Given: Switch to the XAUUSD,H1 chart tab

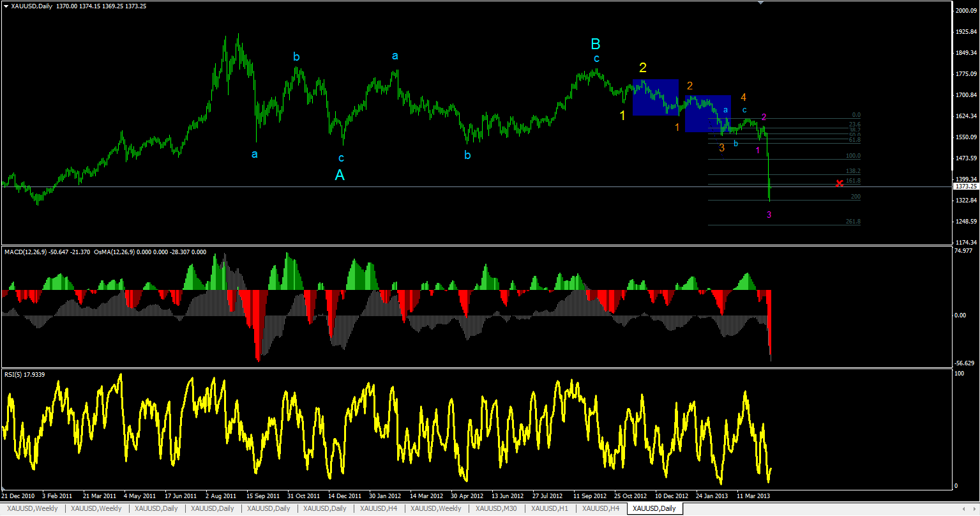Looking at the screenshot, I should pos(550,508).
